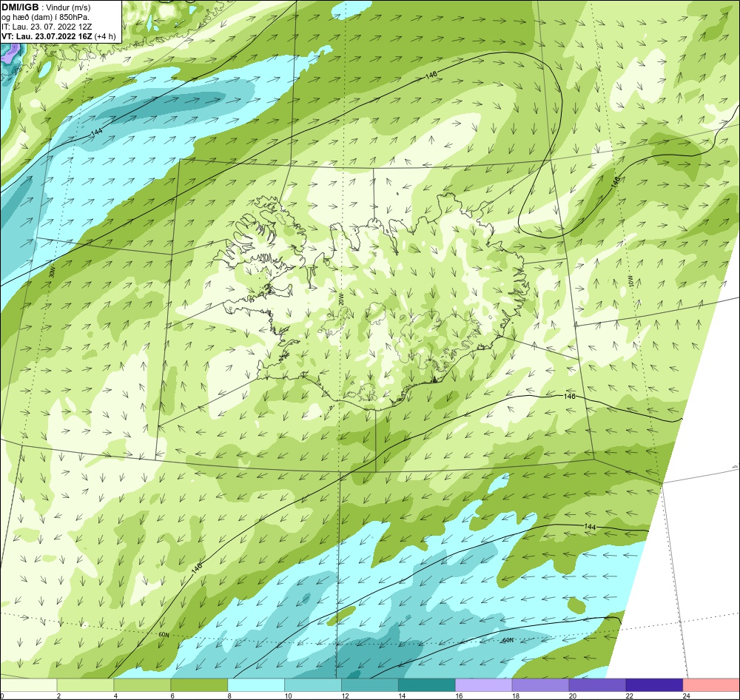Pick the 10–12 m/s teal legend swatch

point(313,685)
